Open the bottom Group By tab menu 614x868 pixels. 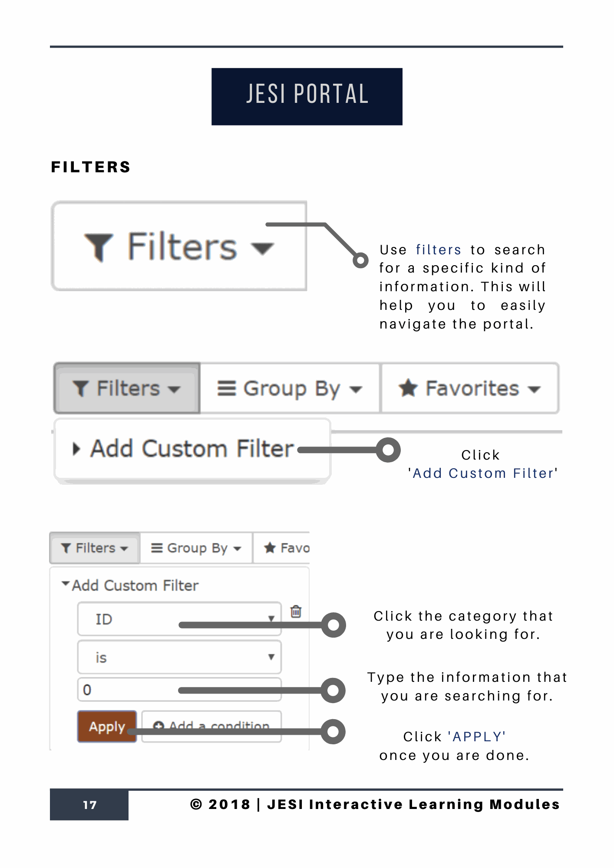tap(196, 548)
